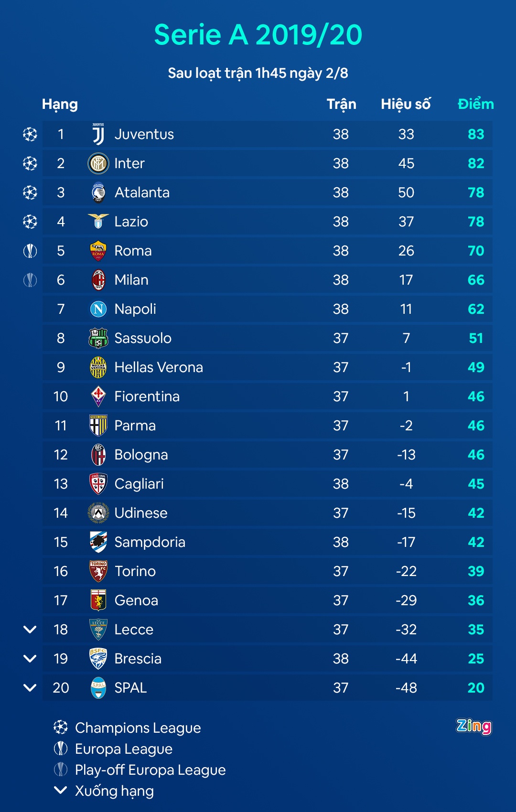Click the Xuống hạng legend chevron
The width and height of the screenshot is (516, 812).
(x=61, y=790)
